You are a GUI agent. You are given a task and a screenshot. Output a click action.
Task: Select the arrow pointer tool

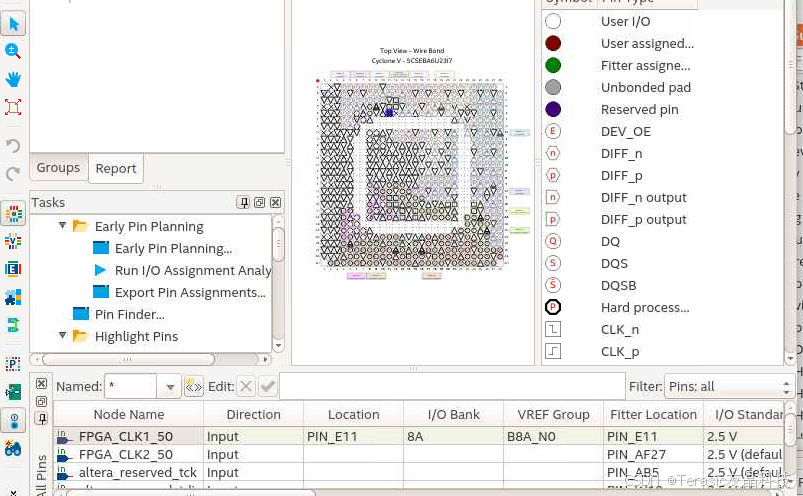pyautogui.click(x=13, y=24)
